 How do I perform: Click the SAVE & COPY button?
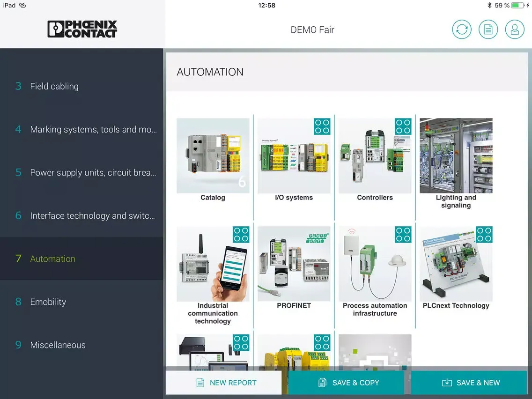click(x=347, y=383)
